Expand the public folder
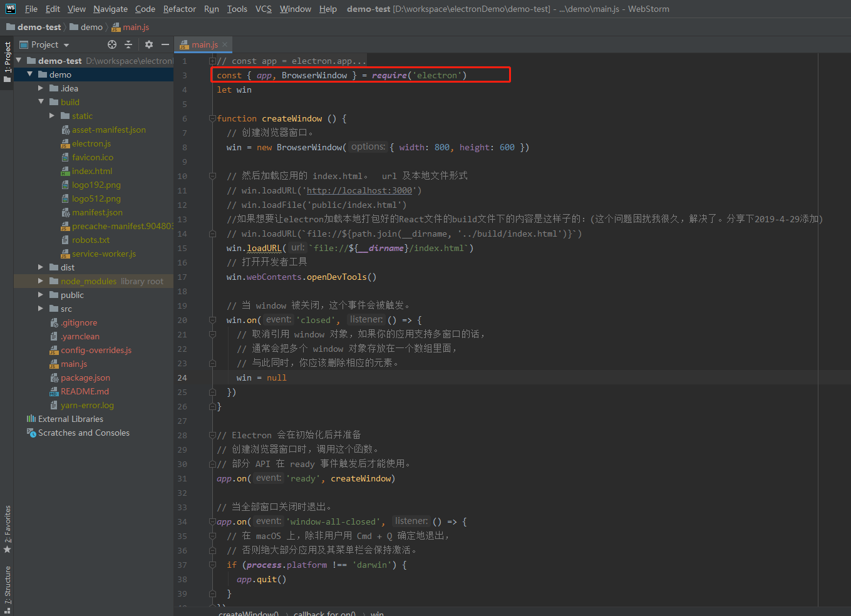 [x=41, y=295]
